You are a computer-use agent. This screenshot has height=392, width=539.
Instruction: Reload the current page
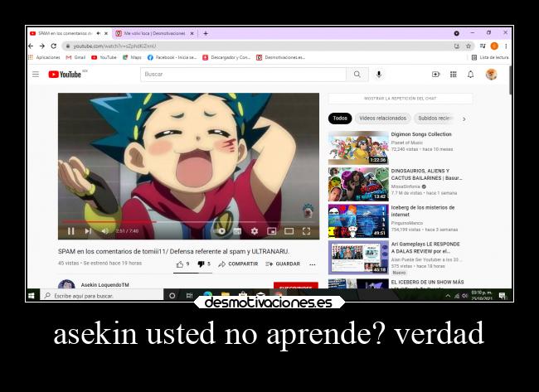(54, 46)
